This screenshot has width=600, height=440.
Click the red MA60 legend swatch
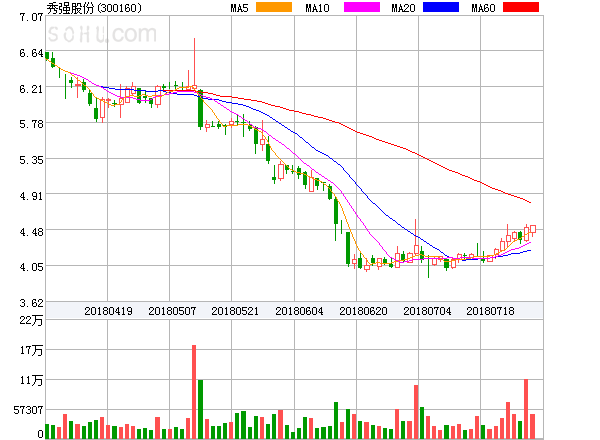click(521, 7)
